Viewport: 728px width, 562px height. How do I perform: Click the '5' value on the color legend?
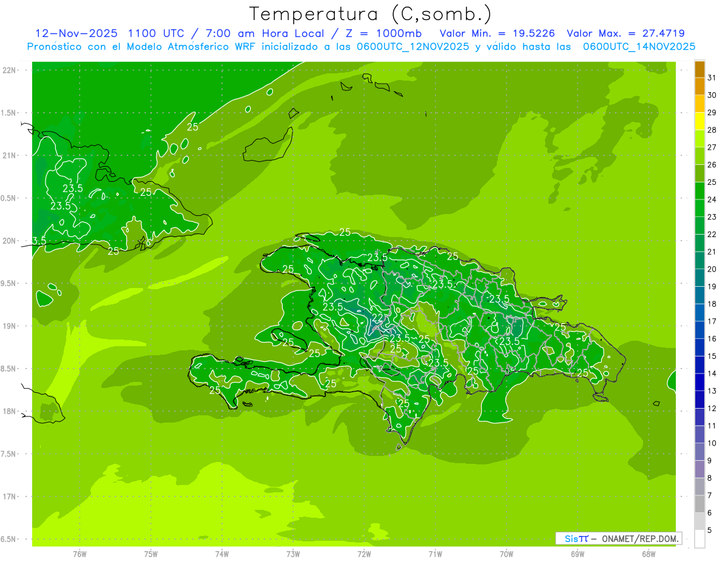710,530
